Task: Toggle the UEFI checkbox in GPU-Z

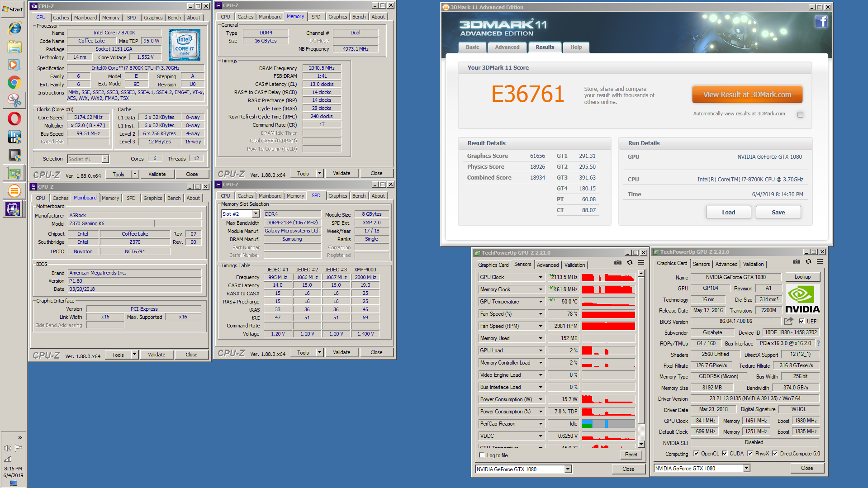Action: (x=802, y=322)
